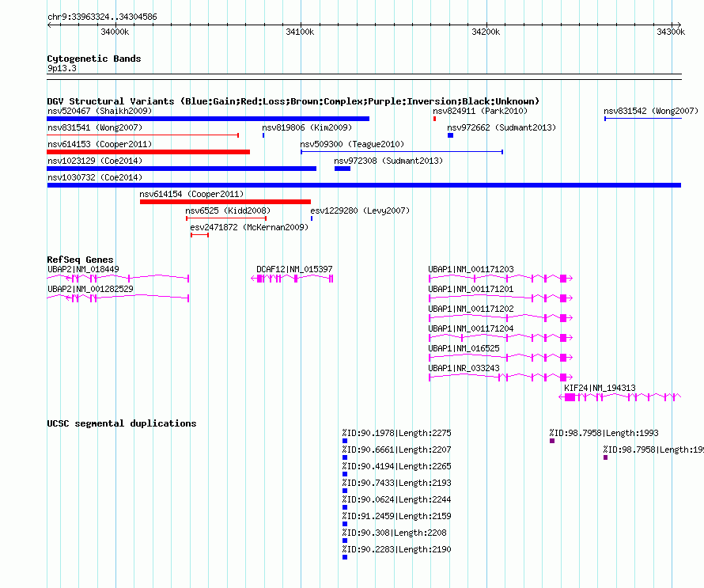The image size is (704, 588).
Task: Select the nsv614154 (Cooper2011) red bar
Action: coord(225,202)
